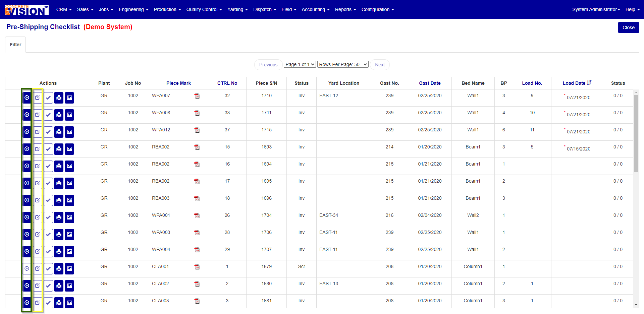Viewport: 644px width, 314px height.
Task: Open the image icon for WPA004
Action: coord(69,252)
